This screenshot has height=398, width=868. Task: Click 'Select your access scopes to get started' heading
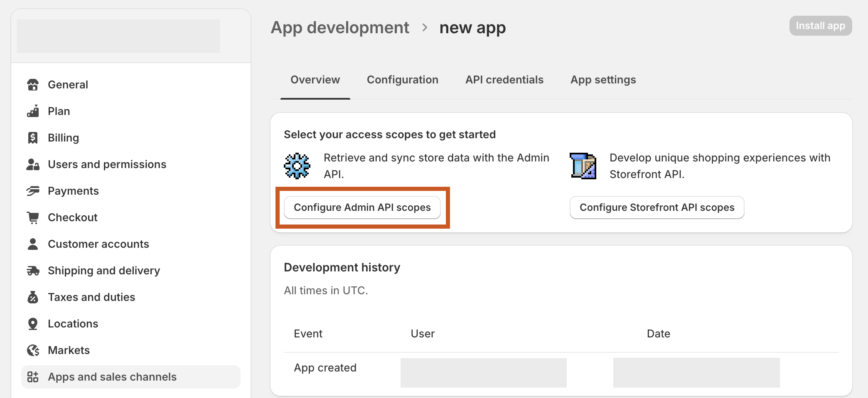click(x=390, y=134)
